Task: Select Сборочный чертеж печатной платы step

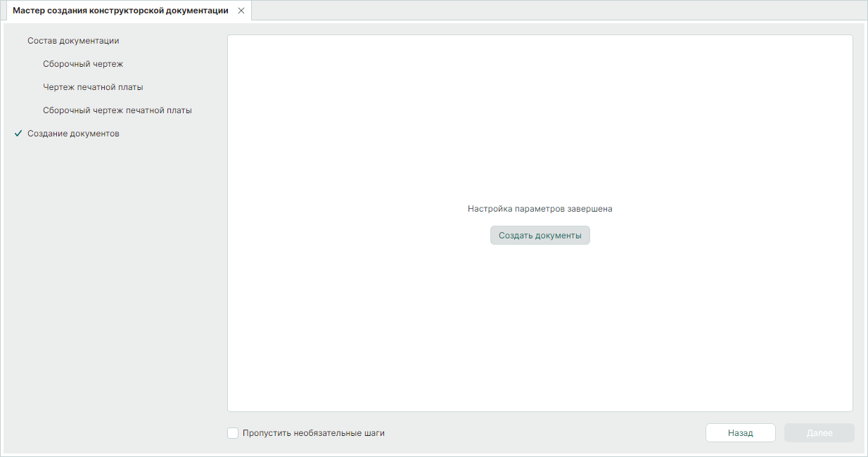Action: click(x=117, y=110)
